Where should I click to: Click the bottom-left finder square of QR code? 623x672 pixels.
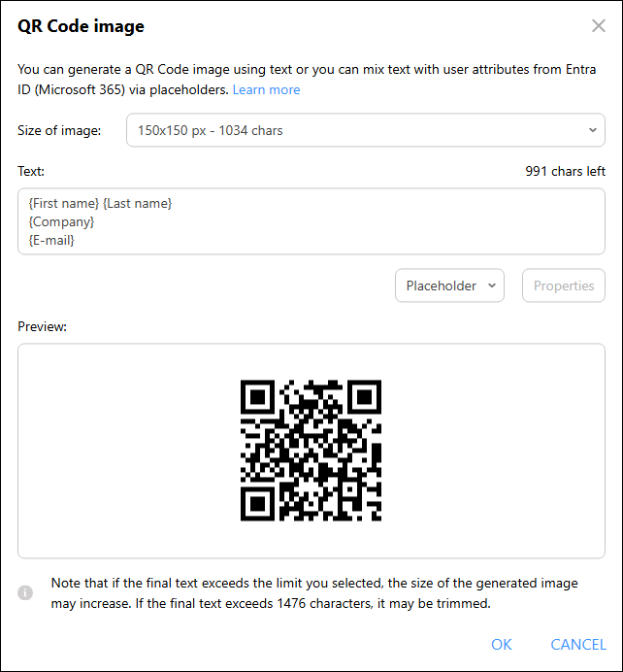pyautogui.click(x=258, y=504)
